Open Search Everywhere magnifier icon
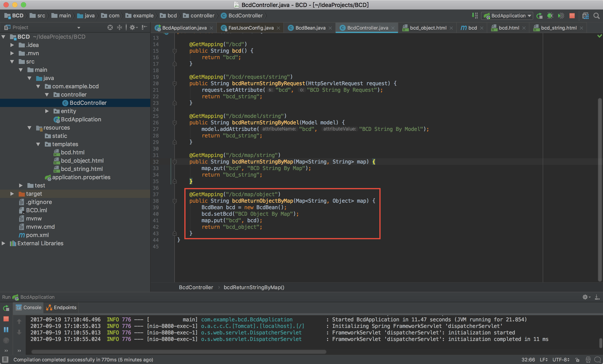 point(596,16)
